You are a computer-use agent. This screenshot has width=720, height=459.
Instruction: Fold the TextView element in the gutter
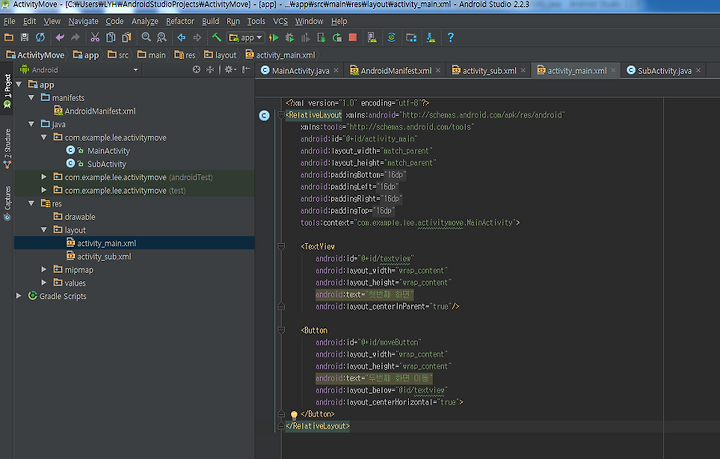281,247
